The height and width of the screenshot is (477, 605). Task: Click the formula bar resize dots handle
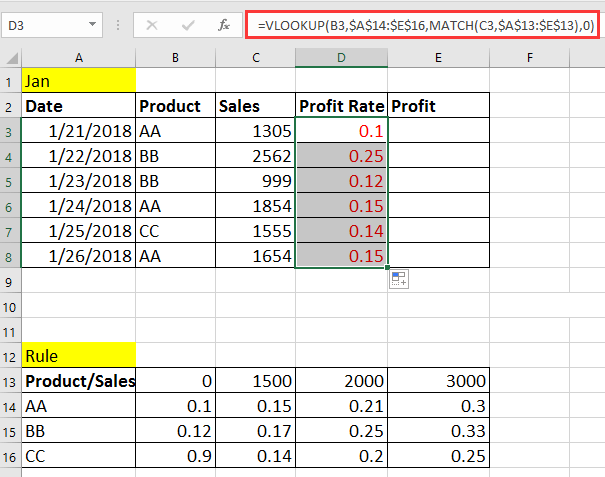point(118,25)
